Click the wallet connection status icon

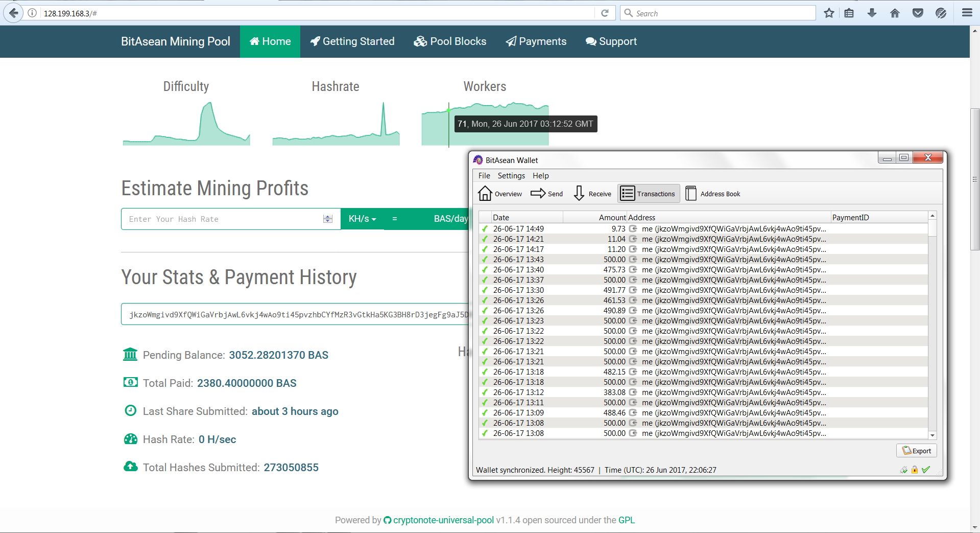click(904, 470)
